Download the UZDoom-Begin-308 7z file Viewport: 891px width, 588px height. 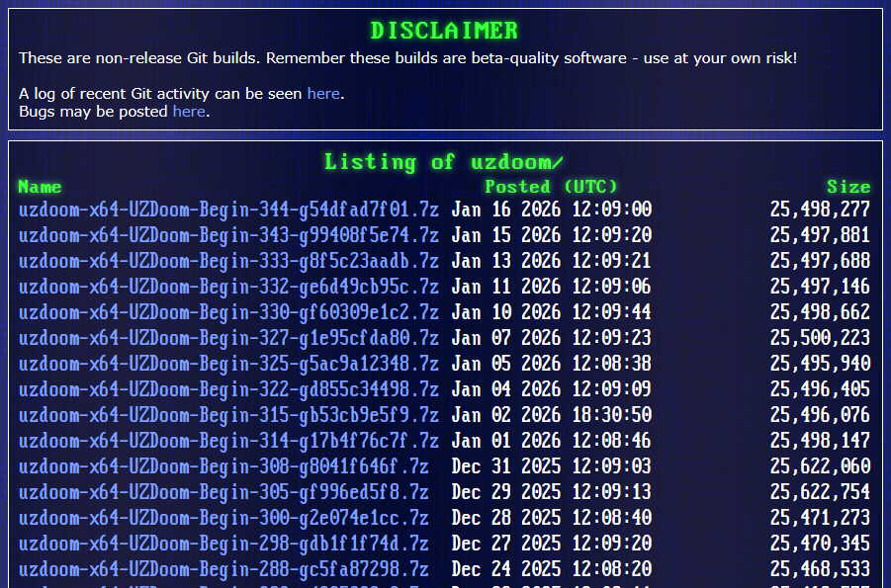point(223,466)
